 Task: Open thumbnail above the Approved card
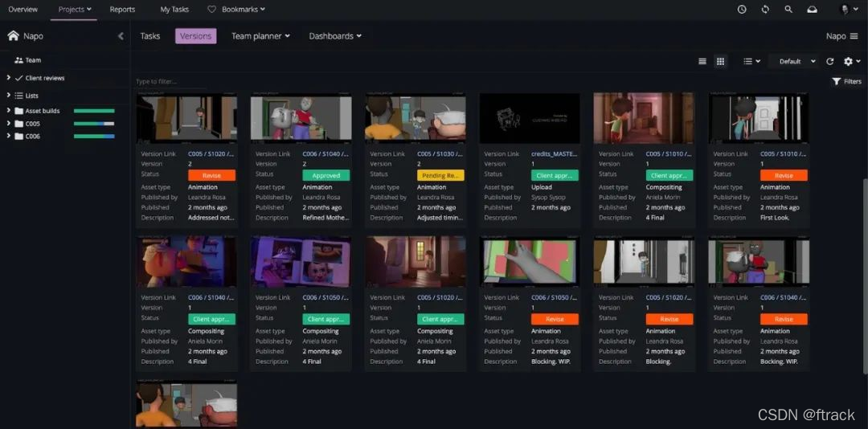click(x=301, y=118)
